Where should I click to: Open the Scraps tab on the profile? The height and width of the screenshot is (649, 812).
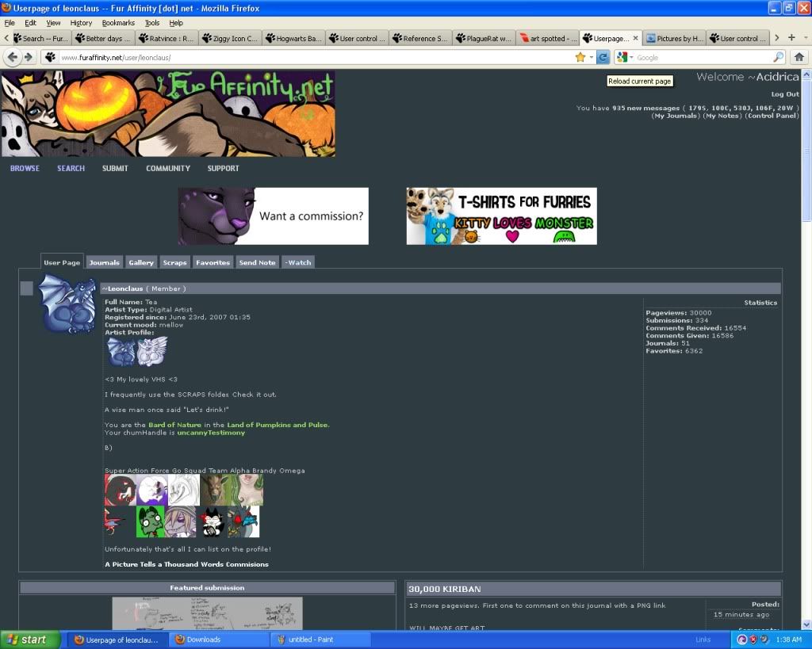[174, 262]
